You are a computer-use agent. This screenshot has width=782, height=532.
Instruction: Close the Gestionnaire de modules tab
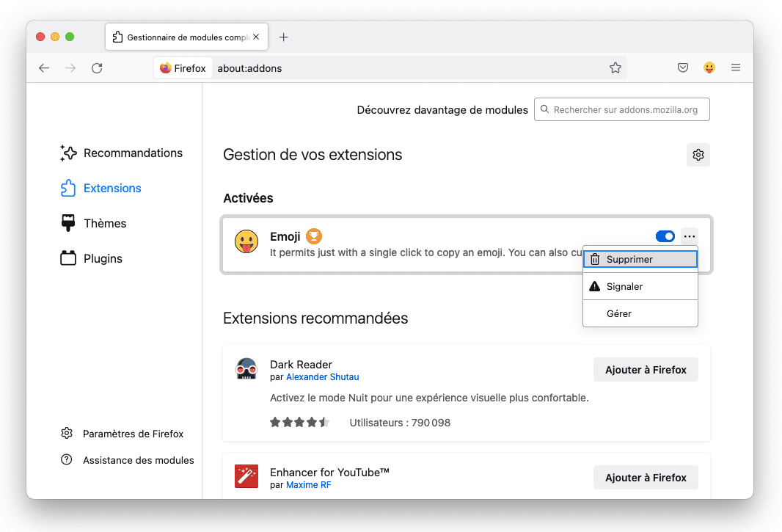pos(256,37)
